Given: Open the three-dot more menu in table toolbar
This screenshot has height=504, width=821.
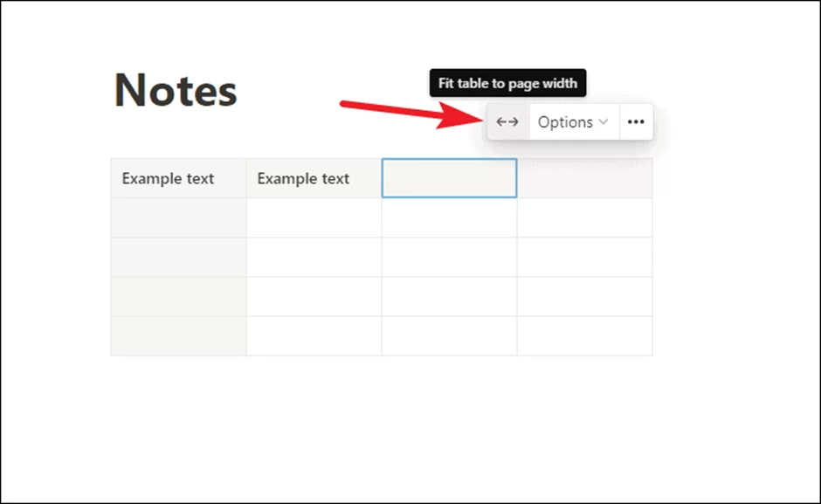Looking at the screenshot, I should tap(636, 122).
